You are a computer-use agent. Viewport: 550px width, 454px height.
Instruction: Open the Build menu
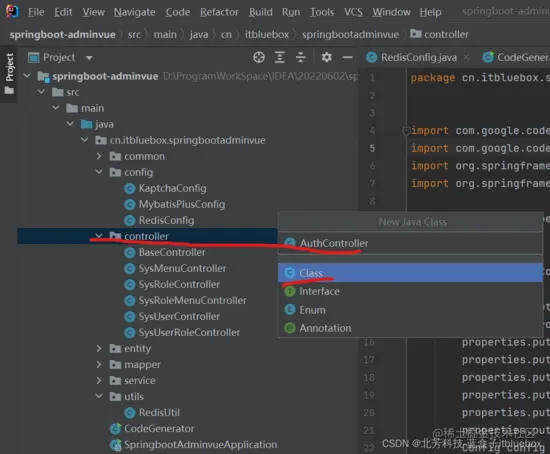(x=261, y=12)
